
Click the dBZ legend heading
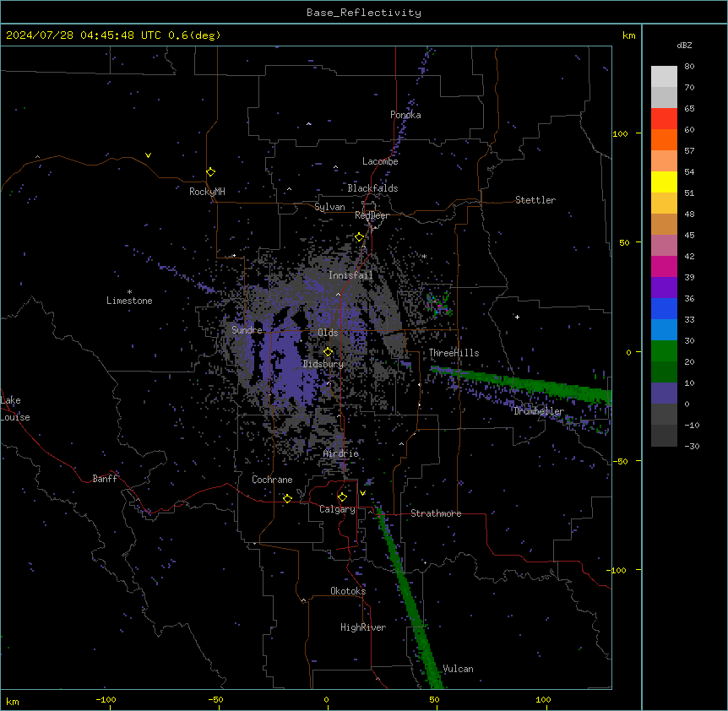pos(684,45)
